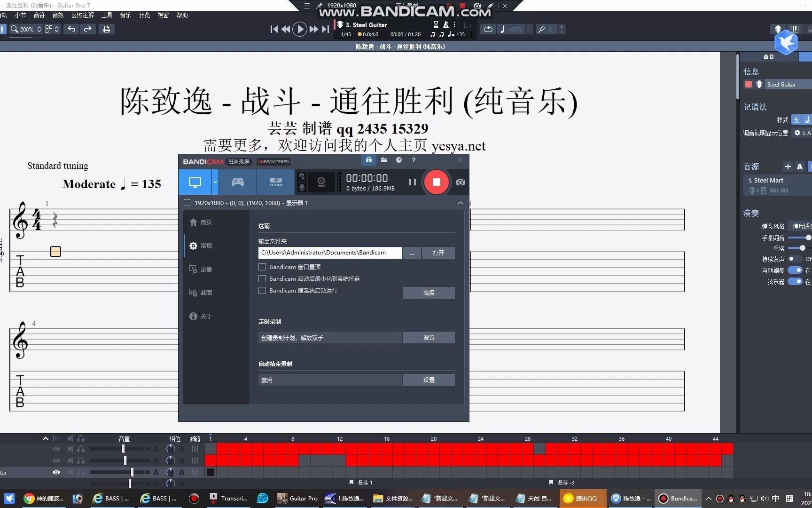The height and width of the screenshot is (508, 812).
Task: Toggle the 自动刷奏 switch
Action: point(795,270)
